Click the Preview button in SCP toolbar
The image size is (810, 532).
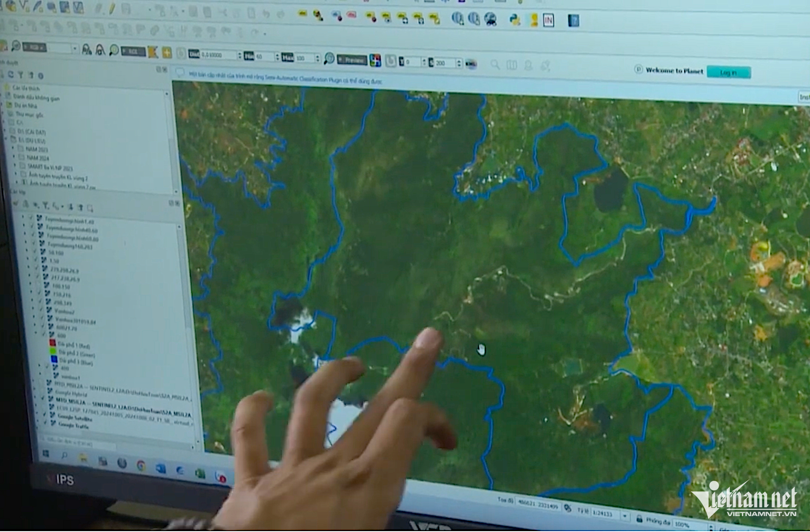[x=352, y=60]
